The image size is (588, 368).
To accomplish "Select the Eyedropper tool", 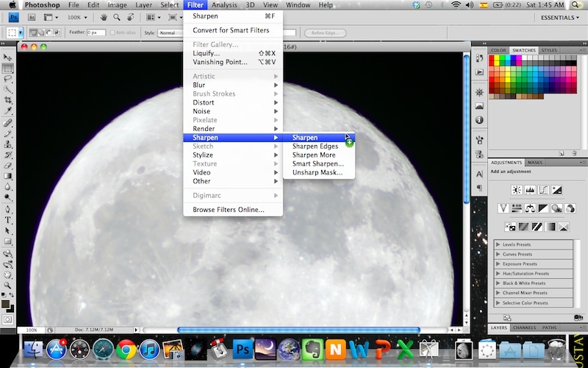I will [x=8, y=110].
